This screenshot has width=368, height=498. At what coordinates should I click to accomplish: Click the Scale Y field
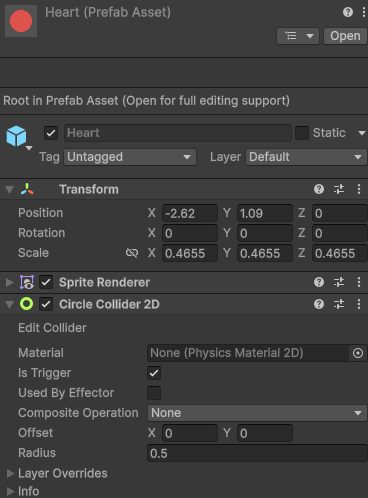pyautogui.click(x=265, y=253)
